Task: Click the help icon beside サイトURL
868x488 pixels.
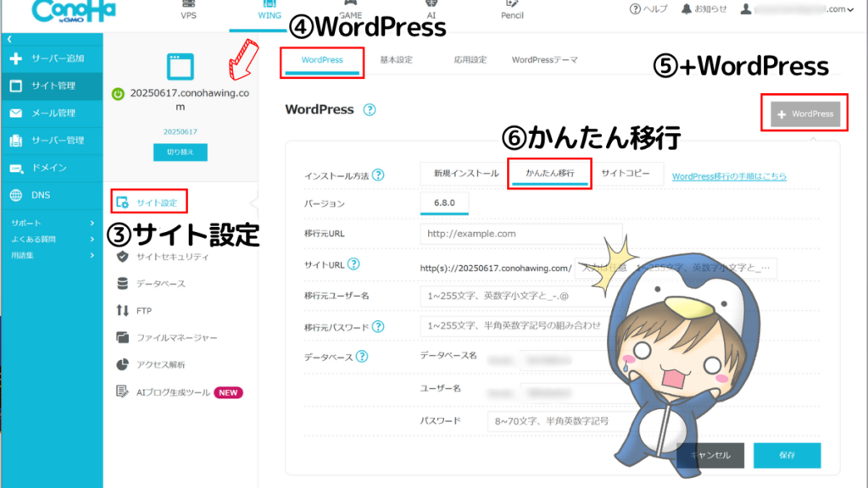Action: click(x=353, y=264)
